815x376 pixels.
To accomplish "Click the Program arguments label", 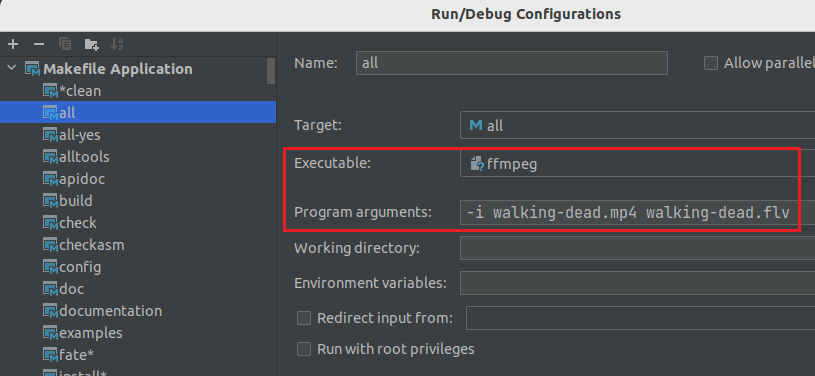I will point(363,212).
